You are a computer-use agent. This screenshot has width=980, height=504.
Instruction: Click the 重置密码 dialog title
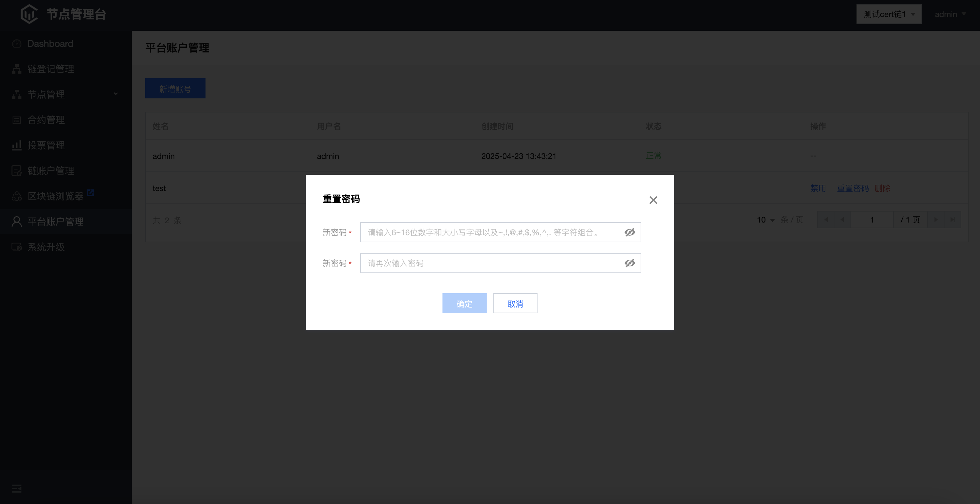(341, 199)
